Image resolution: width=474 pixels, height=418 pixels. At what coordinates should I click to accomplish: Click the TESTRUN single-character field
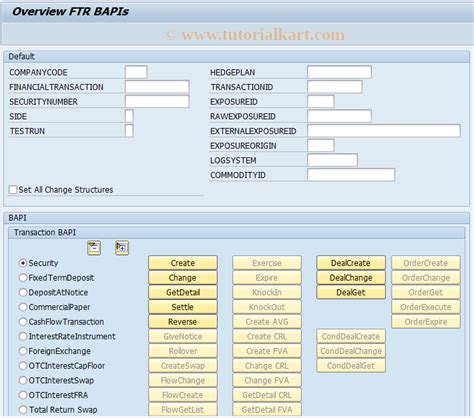click(x=129, y=131)
